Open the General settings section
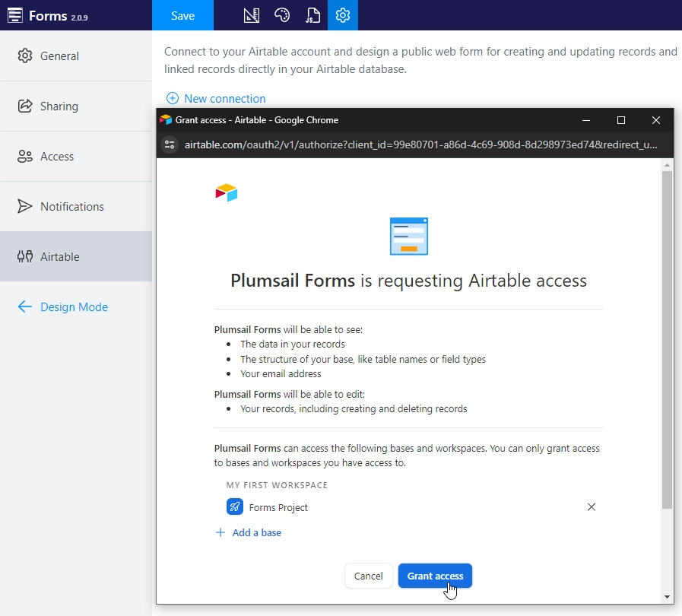The width and height of the screenshot is (682, 616). point(76,56)
